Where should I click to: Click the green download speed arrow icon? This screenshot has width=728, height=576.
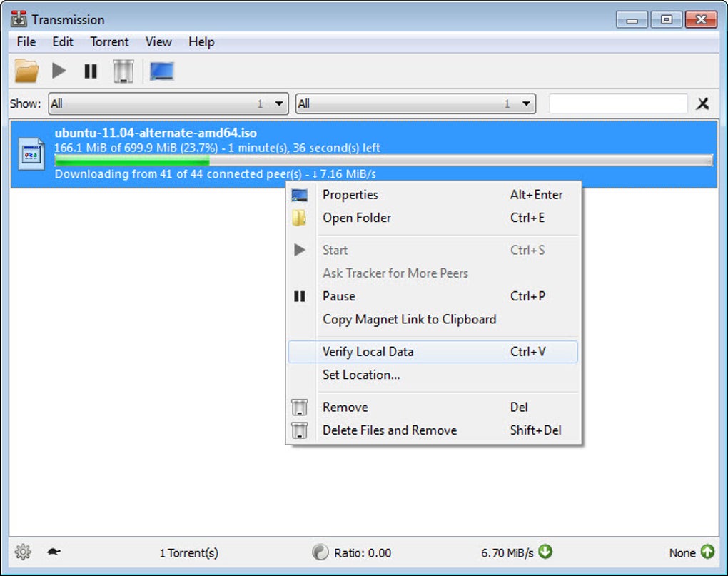[545, 552]
